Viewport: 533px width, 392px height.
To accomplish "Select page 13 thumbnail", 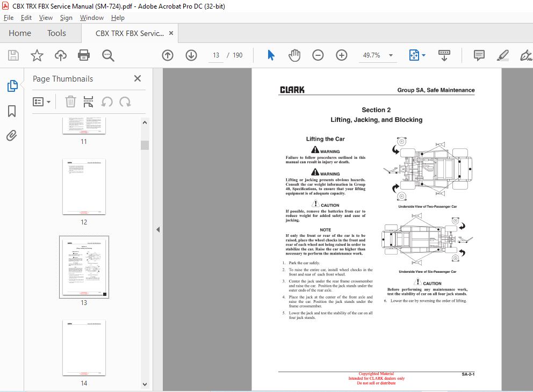I will 84,267.
